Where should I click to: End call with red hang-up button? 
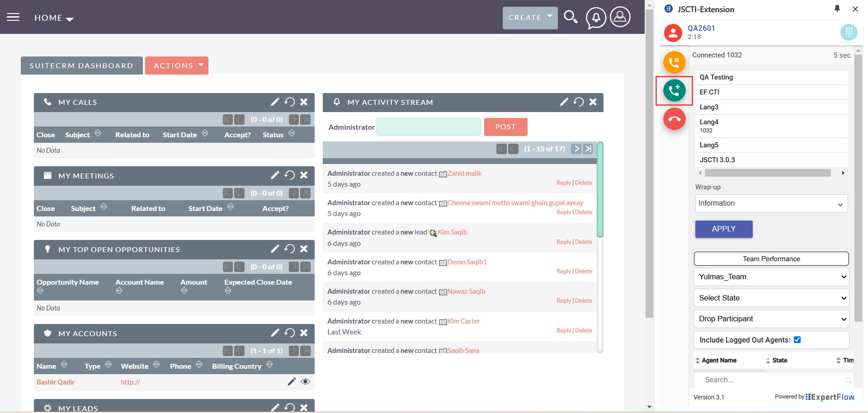tap(674, 119)
